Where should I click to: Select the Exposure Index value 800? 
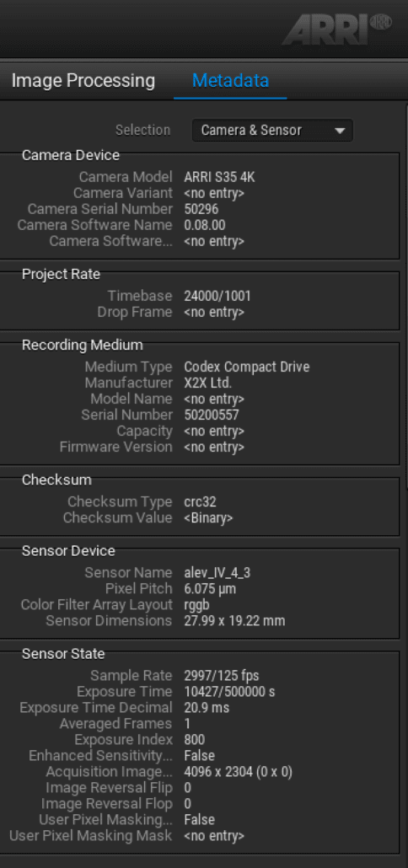195,740
